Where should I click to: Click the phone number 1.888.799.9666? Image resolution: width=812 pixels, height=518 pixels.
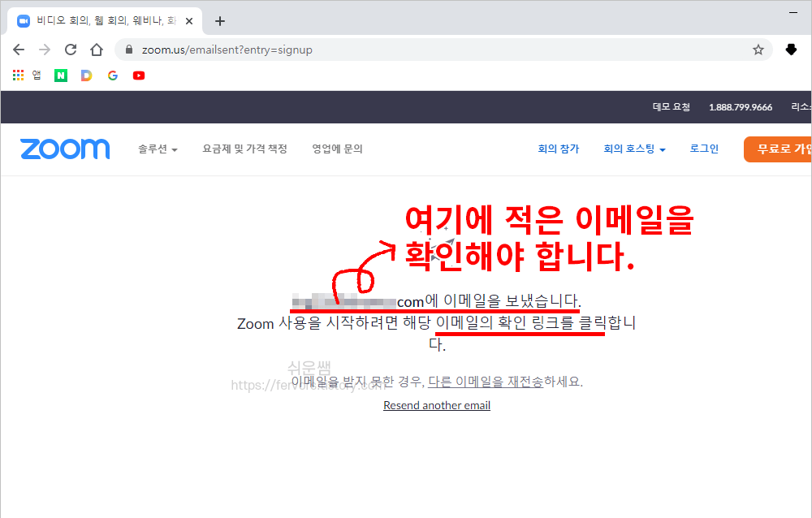(741, 107)
